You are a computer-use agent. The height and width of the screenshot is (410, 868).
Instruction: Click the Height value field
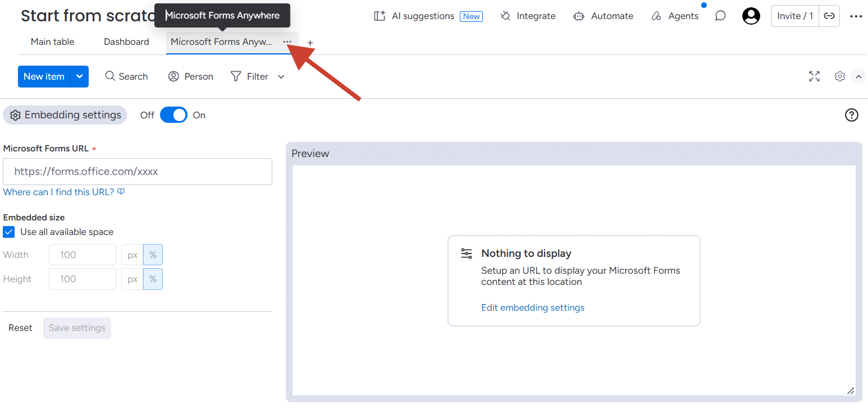click(x=83, y=279)
